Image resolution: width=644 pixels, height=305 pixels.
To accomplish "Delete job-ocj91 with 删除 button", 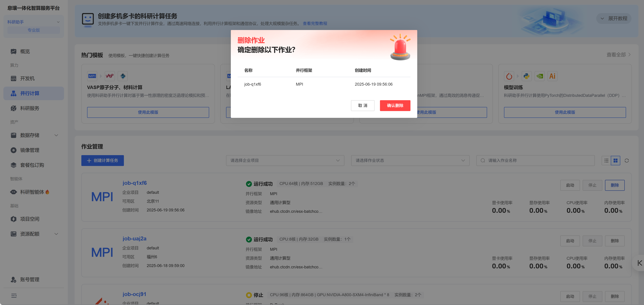I will [615, 296].
